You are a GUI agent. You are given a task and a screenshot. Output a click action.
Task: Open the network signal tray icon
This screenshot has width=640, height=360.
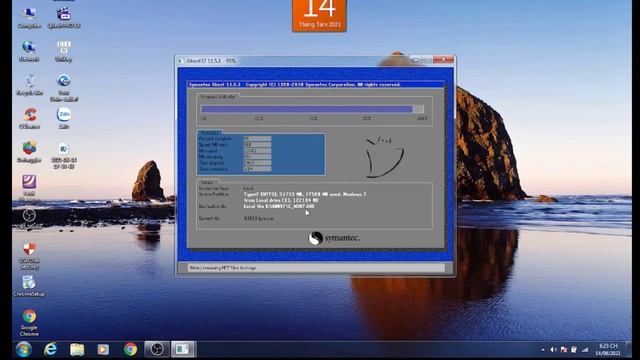pyautogui.click(x=585, y=350)
